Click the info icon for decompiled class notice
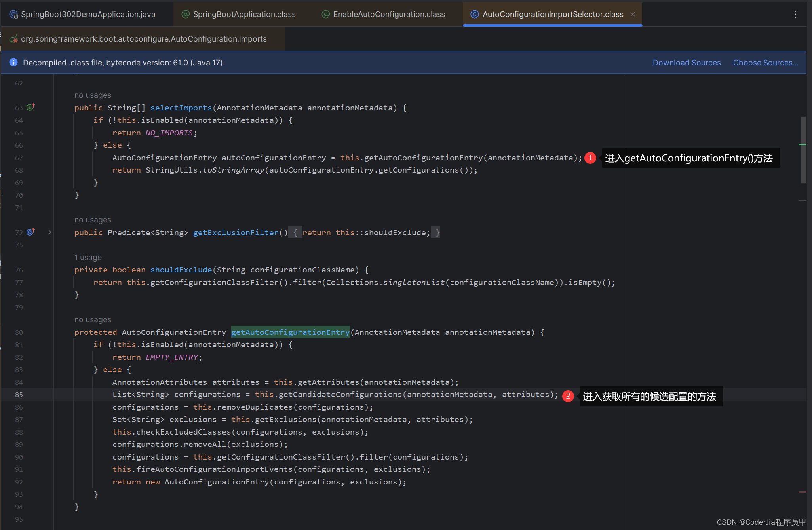 pos(12,63)
